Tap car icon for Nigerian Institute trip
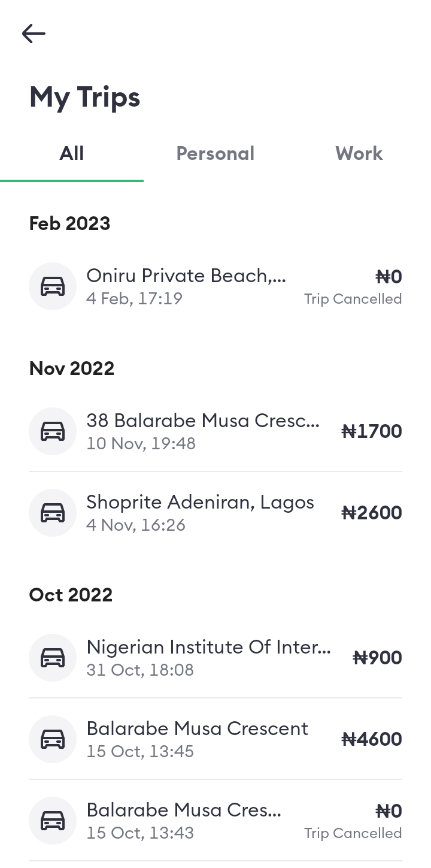 [x=53, y=658]
